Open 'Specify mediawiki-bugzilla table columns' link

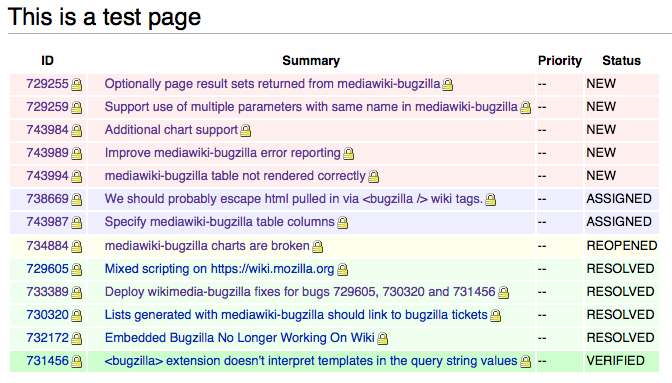pyautogui.click(x=220, y=222)
